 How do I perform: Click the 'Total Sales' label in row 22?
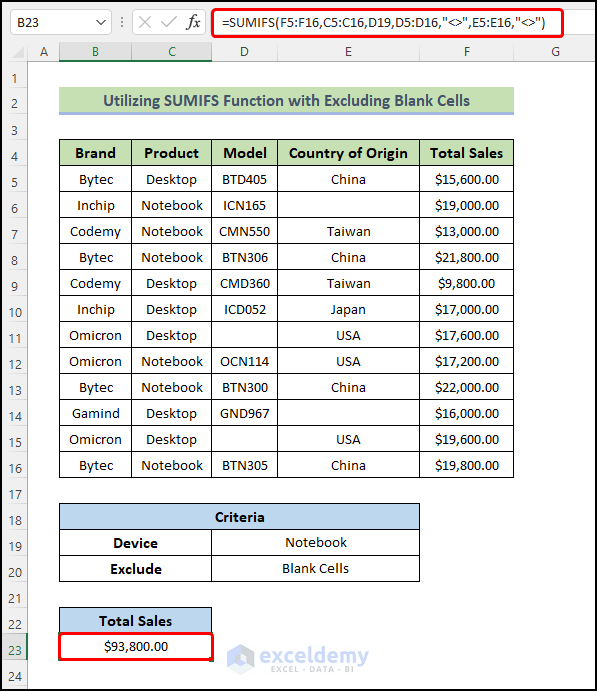tap(135, 621)
